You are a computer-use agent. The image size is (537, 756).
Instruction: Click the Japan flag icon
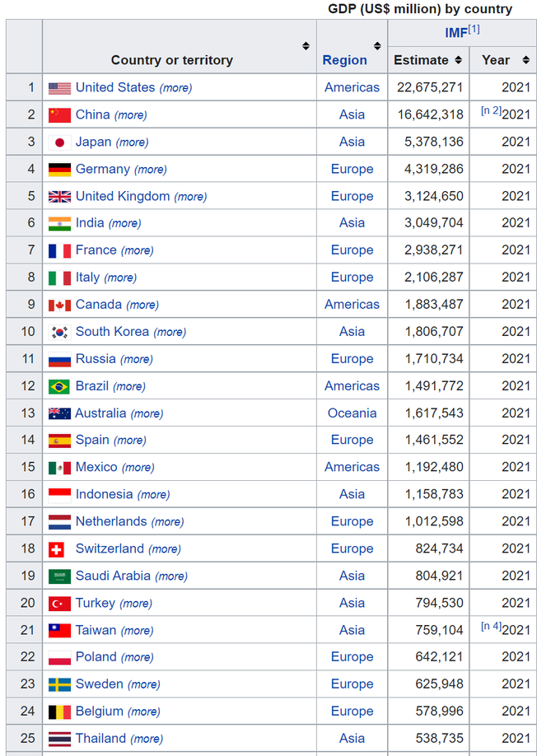tap(60, 142)
